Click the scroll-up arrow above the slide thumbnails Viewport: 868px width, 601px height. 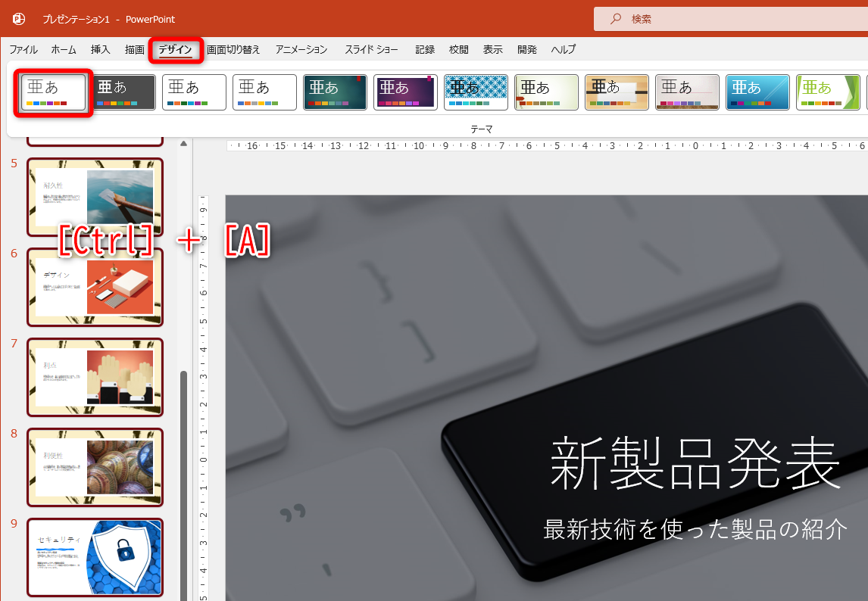pyautogui.click(x=183, y=143)
